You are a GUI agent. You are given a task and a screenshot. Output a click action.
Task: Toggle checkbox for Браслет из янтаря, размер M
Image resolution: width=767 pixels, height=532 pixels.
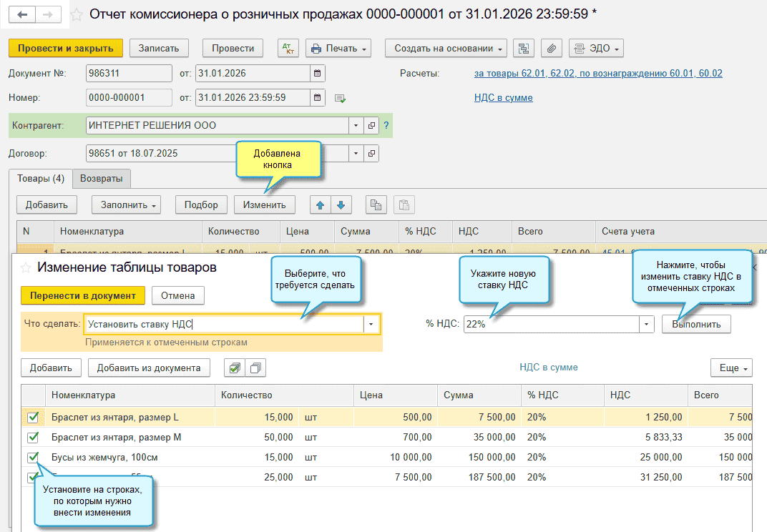pos(33,437)
